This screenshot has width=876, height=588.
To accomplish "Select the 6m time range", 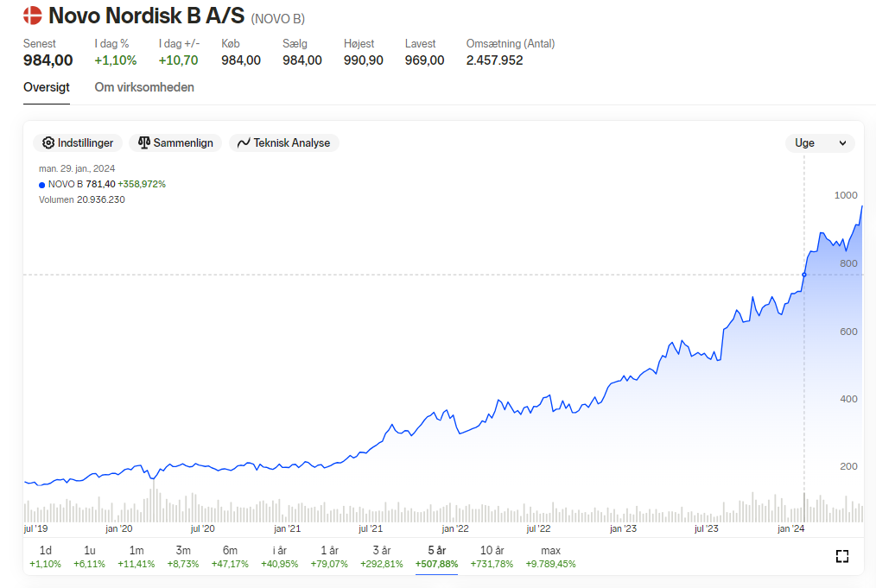I will [230, 557].
